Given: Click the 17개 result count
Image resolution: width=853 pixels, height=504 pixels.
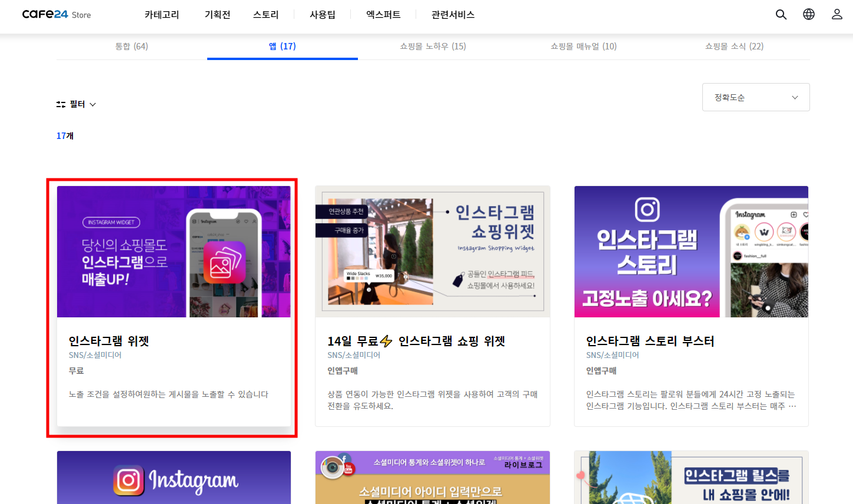Looking at the screenshot, I should (x=65, y=136).
